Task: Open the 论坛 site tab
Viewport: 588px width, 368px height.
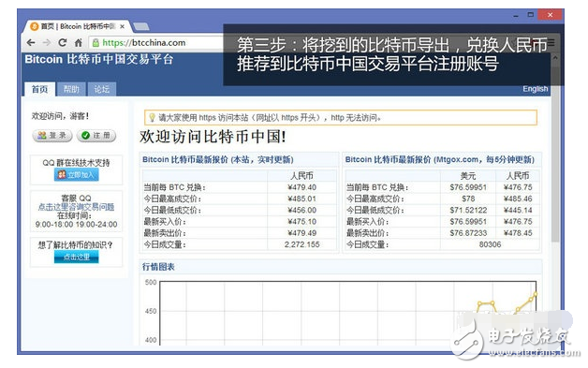Action: pos(102,89)
